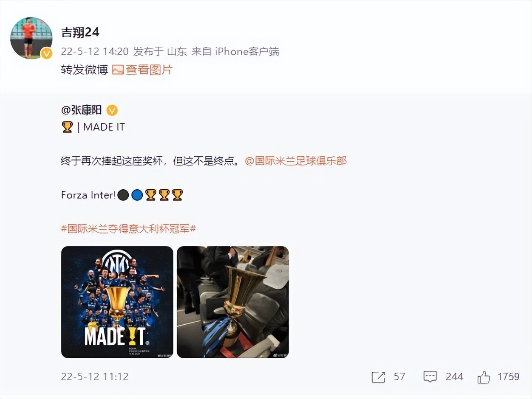This screenshot has height=399, width=532.
Task: Open @张康阳 profile mention
Action: coord(82,111)
